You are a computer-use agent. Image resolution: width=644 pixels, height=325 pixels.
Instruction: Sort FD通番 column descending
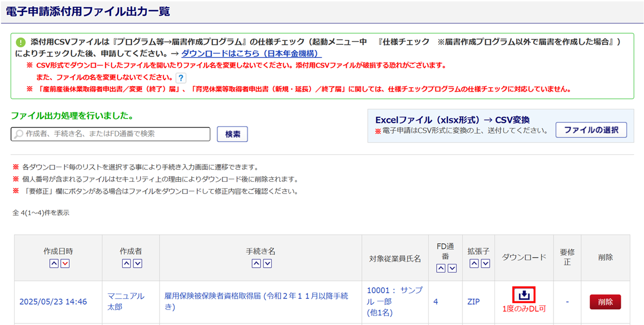click(x=452, y=268)
